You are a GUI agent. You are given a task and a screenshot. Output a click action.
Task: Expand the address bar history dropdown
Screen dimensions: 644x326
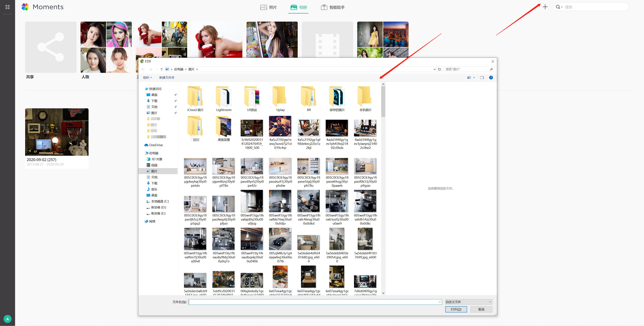pos(434,69)
